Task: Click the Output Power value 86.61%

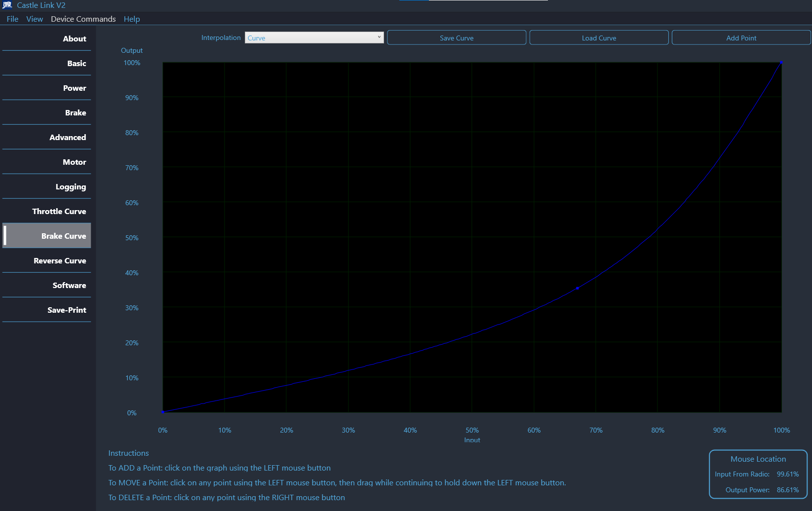Action: 788,490
